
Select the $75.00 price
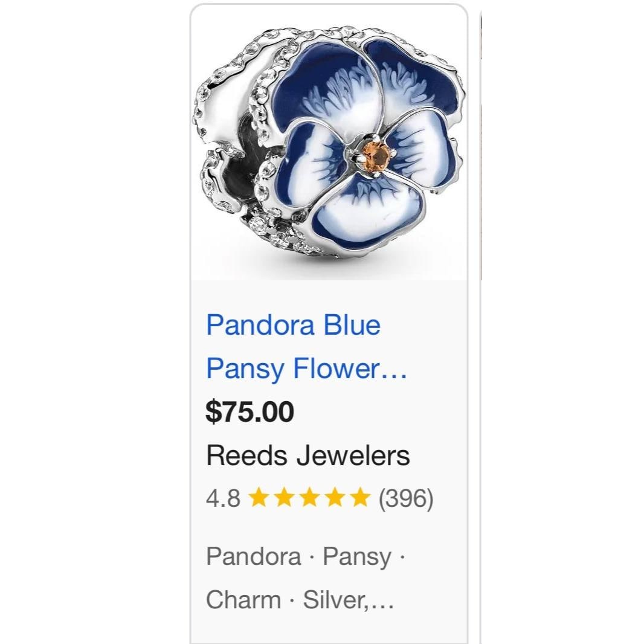(x=250, y=411)
